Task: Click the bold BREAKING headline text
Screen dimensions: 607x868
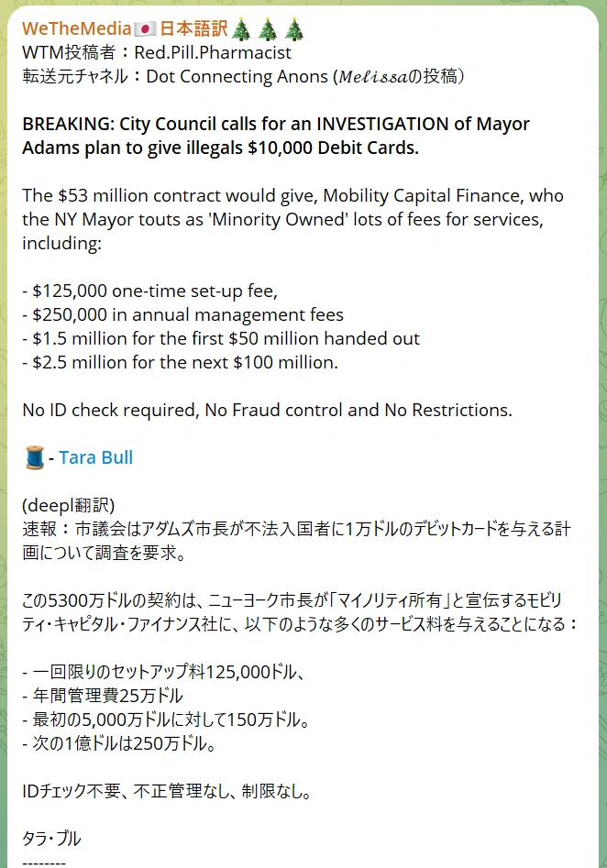Action: 276,136
